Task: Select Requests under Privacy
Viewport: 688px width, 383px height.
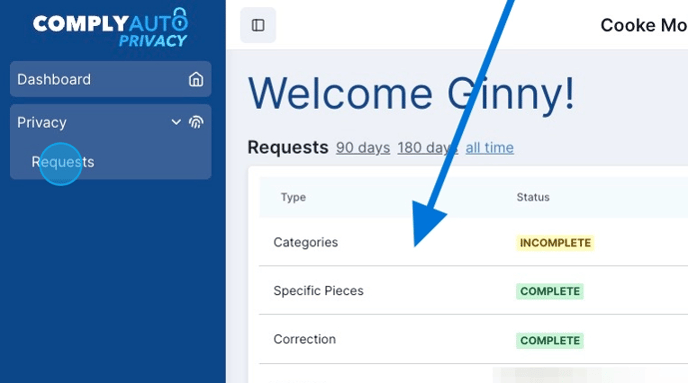Action: [x=63, y=162]
